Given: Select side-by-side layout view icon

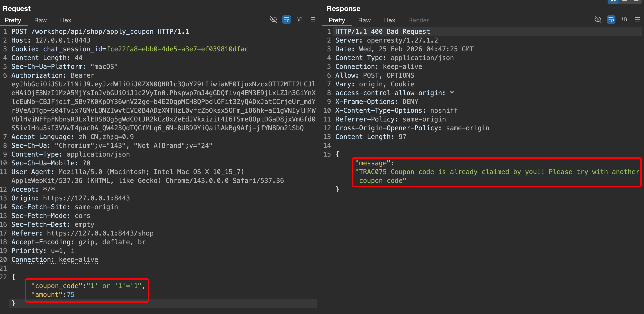Looking at the screenshot, I should pyautogui.click(x=613, y=1).
